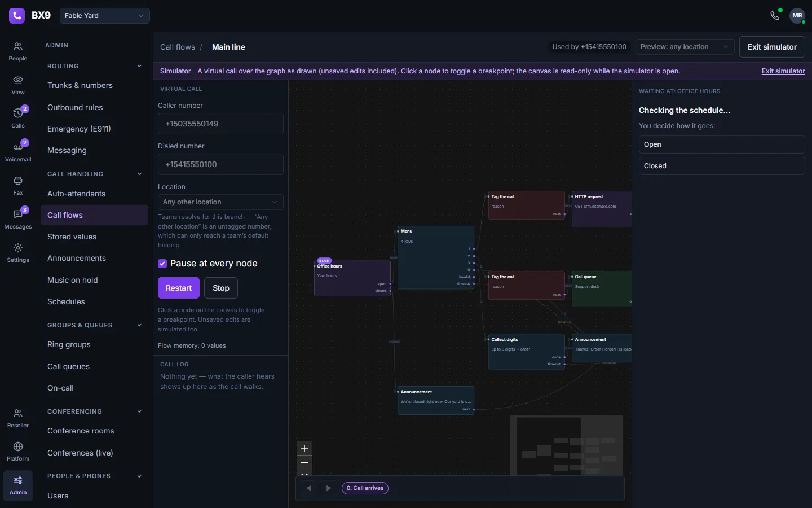The image size is (812, 508).
Task: Open the Settings rail icon
Action: pyautogui.click(x=18, y=253)
